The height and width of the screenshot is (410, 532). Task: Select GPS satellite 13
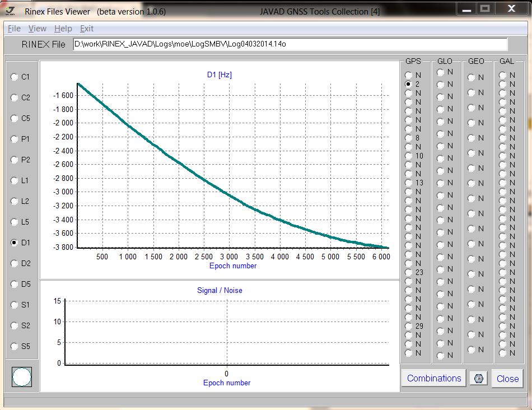click(409, 183)
